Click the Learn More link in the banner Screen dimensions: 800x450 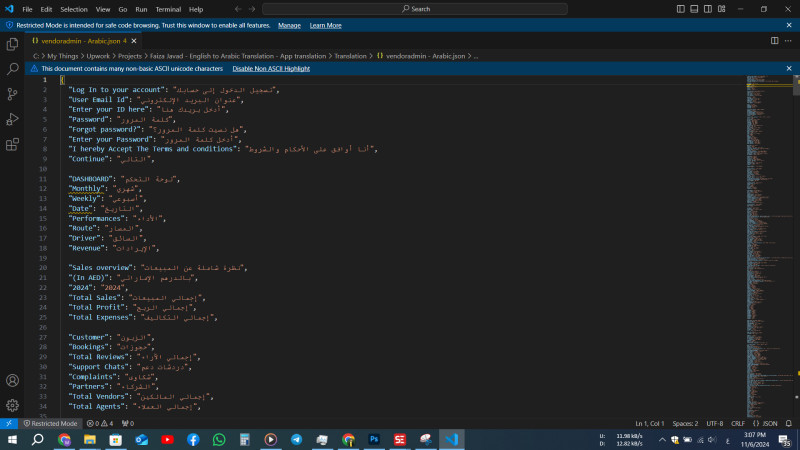tap(325, 25)
